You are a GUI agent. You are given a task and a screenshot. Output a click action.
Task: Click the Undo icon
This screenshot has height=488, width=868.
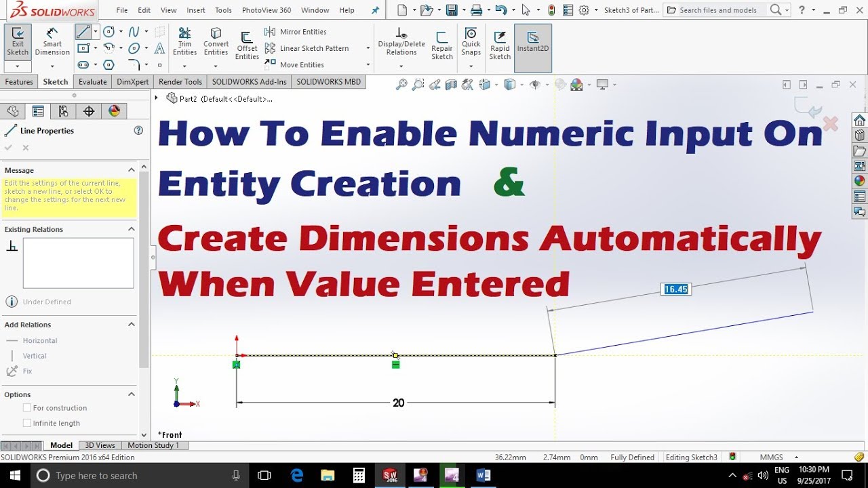(x=500, y=10)
